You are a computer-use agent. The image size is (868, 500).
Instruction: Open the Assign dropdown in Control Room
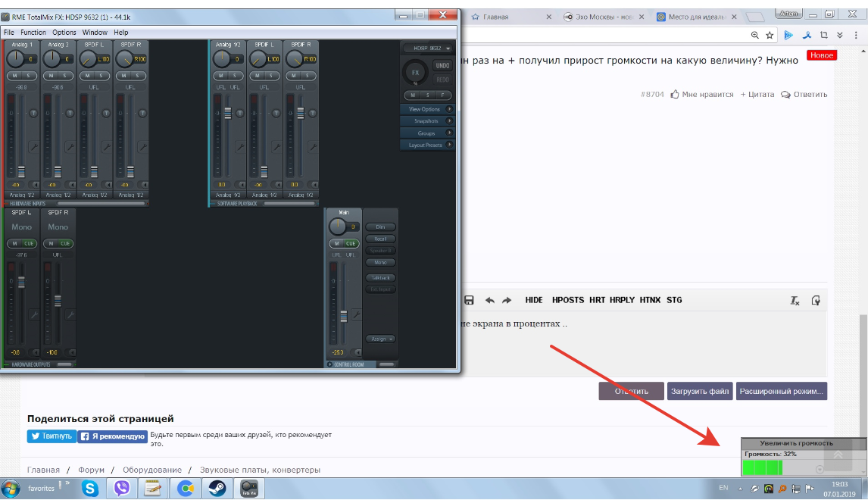[380, 339]
